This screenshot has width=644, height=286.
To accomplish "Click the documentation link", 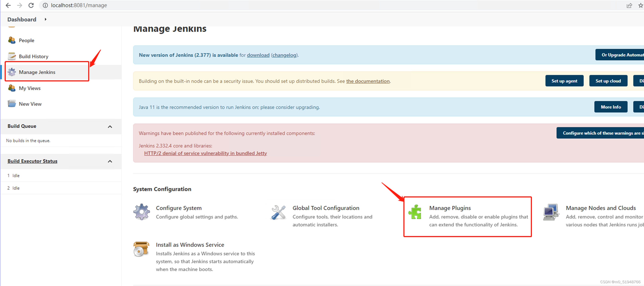I will pos(368,81).
